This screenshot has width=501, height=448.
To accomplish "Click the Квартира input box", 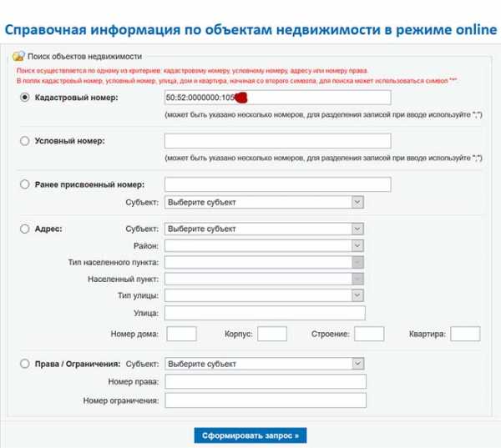I will [465, 334].
